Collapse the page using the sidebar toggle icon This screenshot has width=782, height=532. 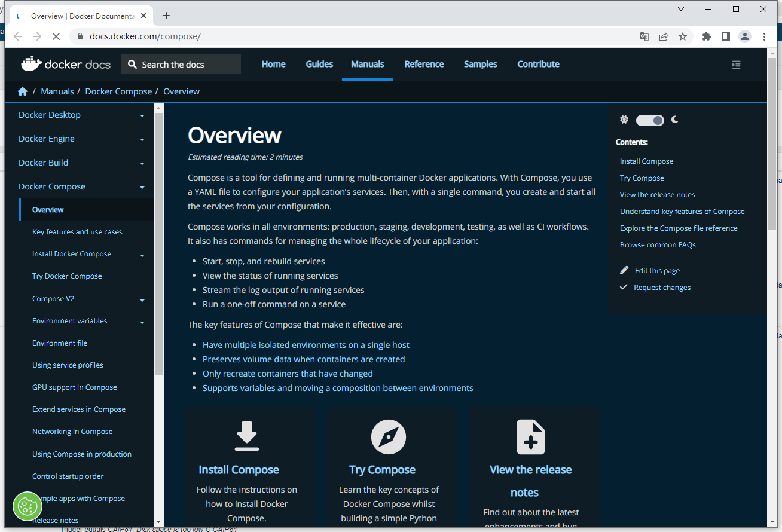(736, 64)
